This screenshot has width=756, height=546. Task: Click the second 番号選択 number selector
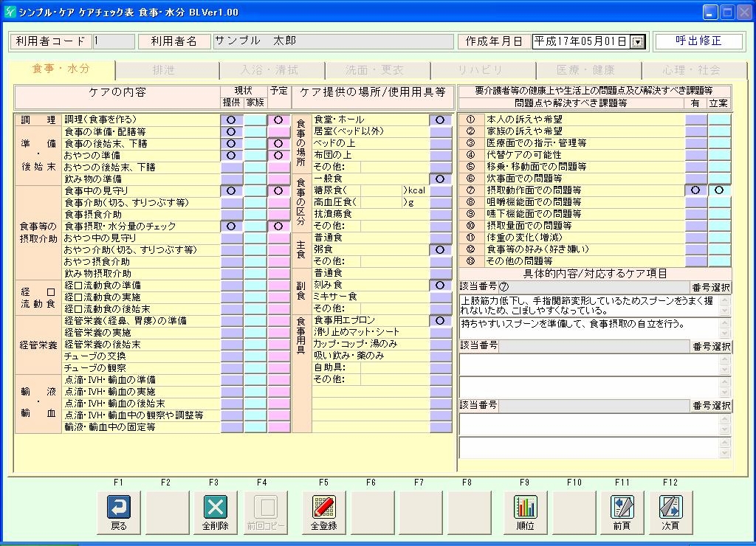pyautogui.click(x=711, y=346)
